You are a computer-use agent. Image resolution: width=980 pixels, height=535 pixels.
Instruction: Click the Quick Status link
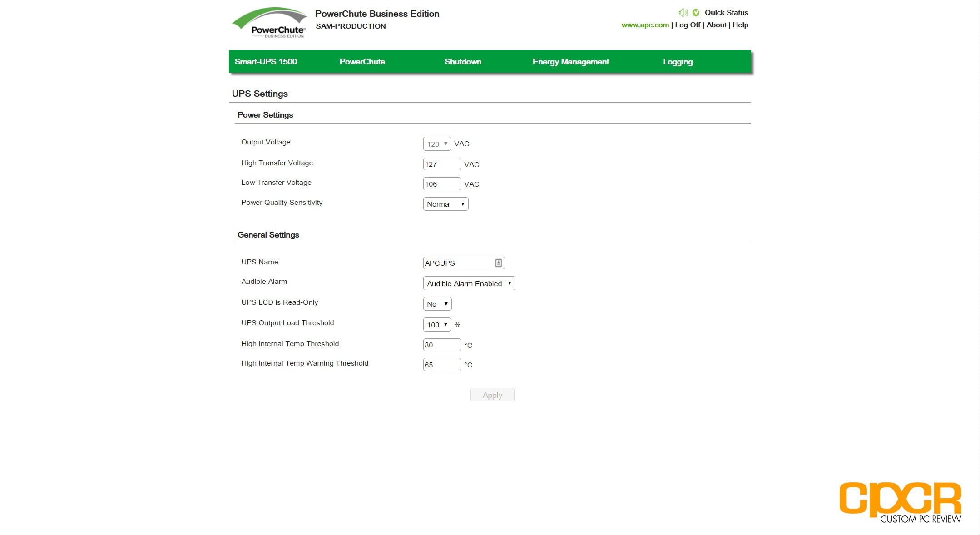[726, 13]
